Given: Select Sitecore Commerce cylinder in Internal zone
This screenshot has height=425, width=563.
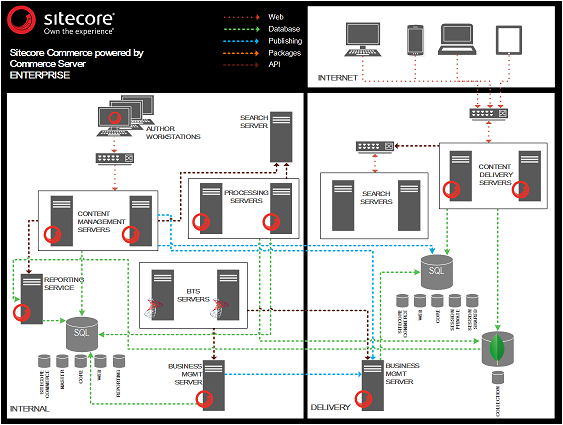Looking at the screenshot, I should pyautogui.click(x=44, y=361).
